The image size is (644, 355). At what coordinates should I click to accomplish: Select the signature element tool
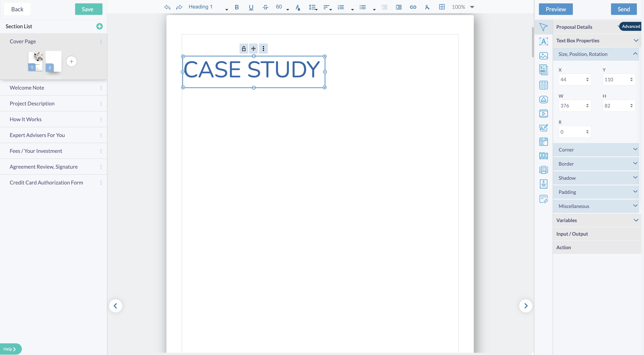tap(543, 128)
